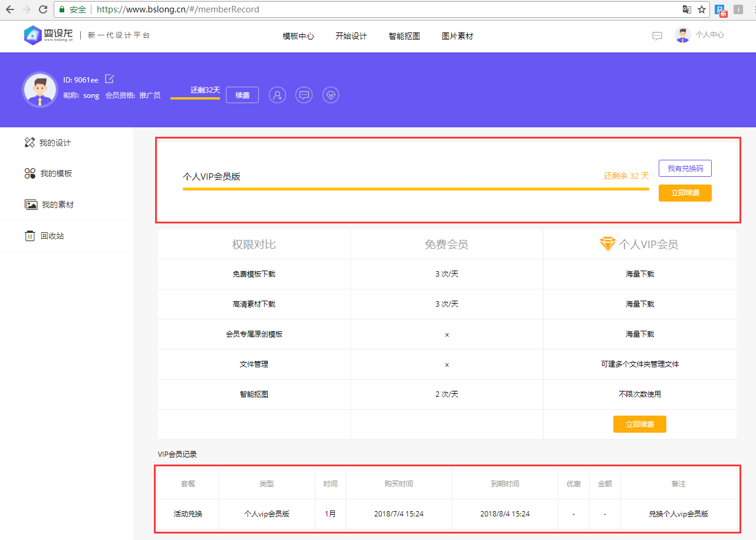Go to the 智能抠图 navigation item
This screenshot has width=756, height=540.
click(405, 36)
